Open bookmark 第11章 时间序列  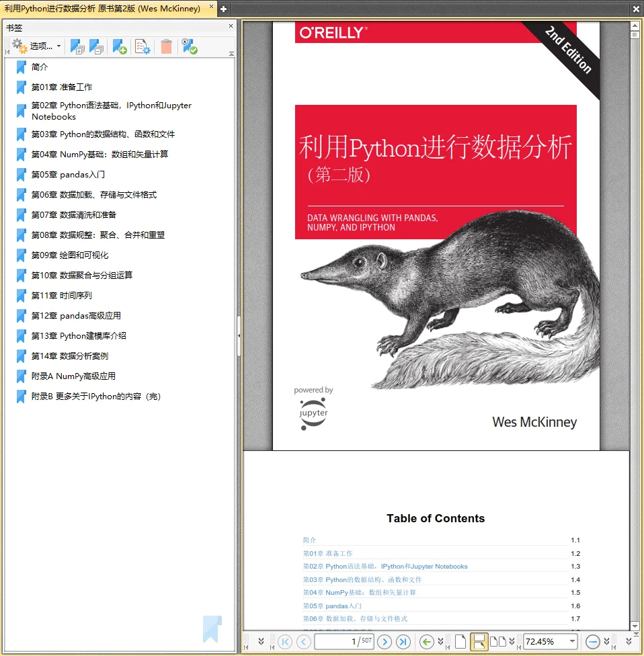pos(62,295)
